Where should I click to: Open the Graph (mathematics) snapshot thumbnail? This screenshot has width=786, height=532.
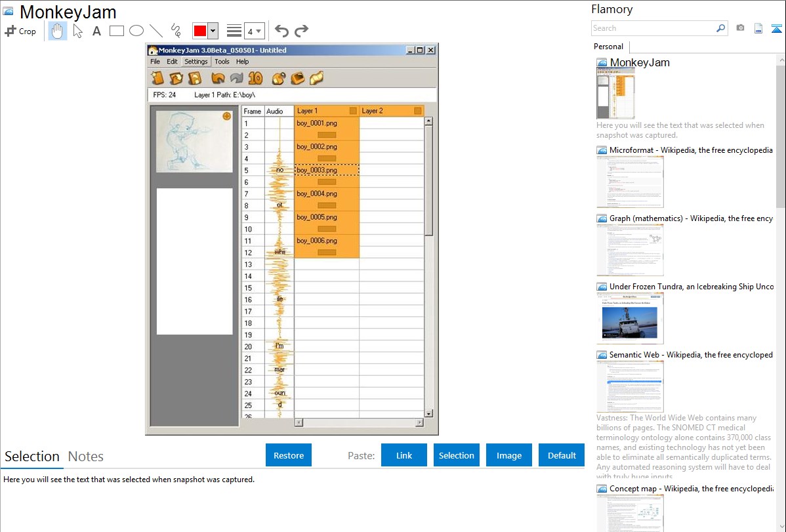[630, 250]
